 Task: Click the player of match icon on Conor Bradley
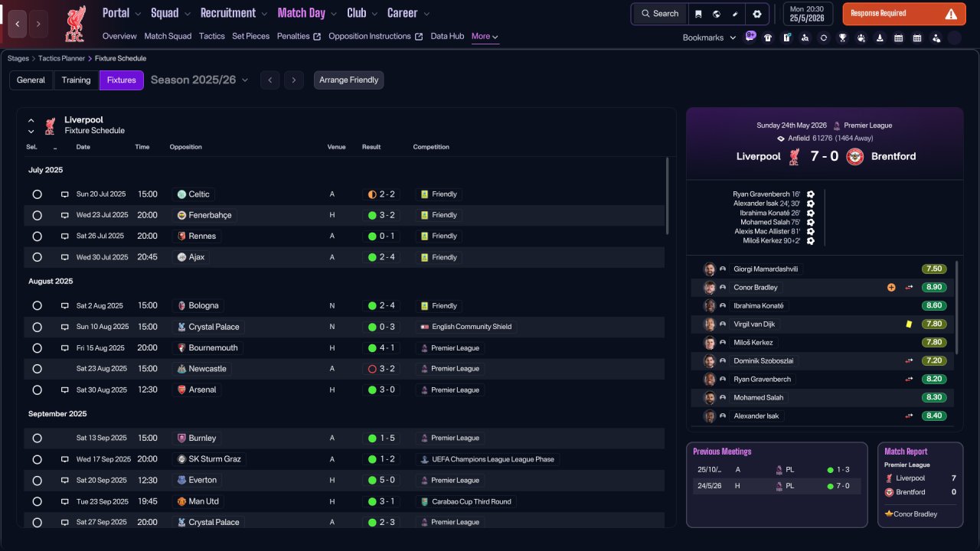(x=891, y=288)
